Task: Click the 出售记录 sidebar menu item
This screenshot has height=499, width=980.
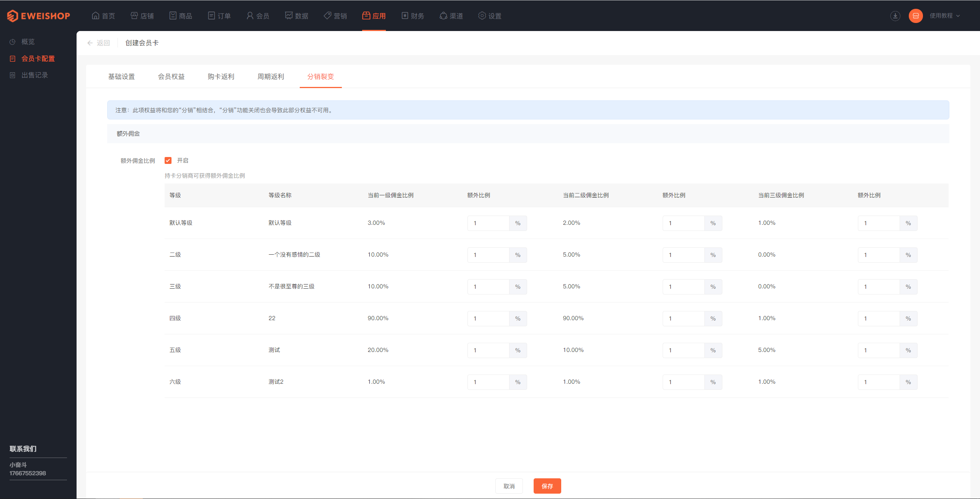Action: pos(35,75)
